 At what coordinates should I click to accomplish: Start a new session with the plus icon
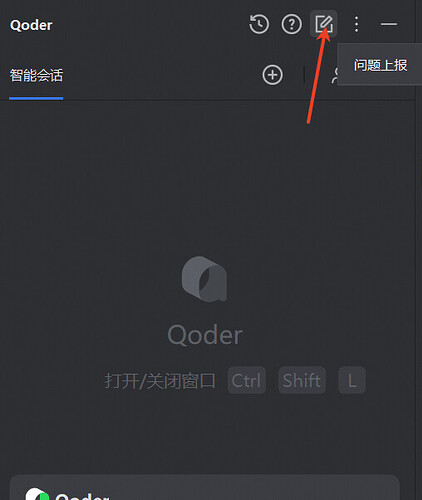click(x=272, y=75)
